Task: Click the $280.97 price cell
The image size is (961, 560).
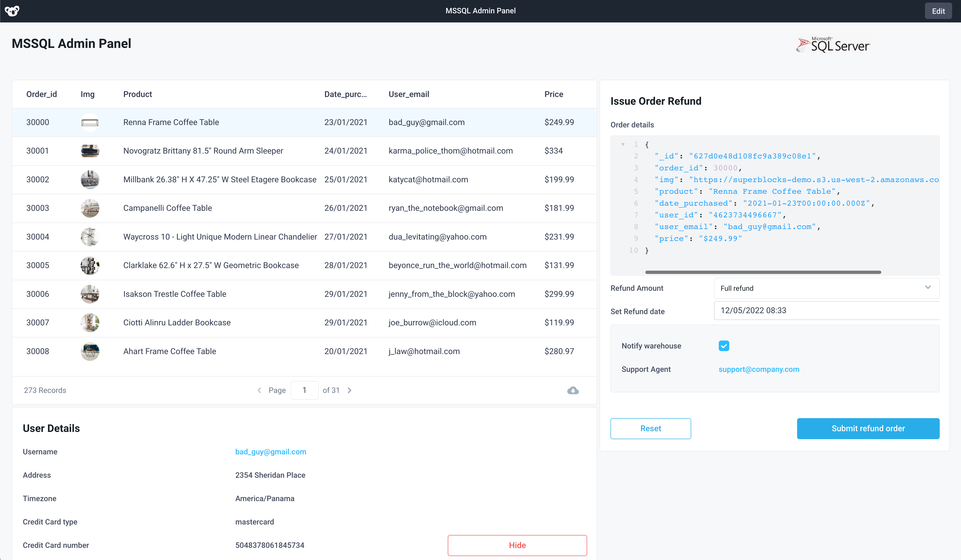Action: click(x=559, y=351)
